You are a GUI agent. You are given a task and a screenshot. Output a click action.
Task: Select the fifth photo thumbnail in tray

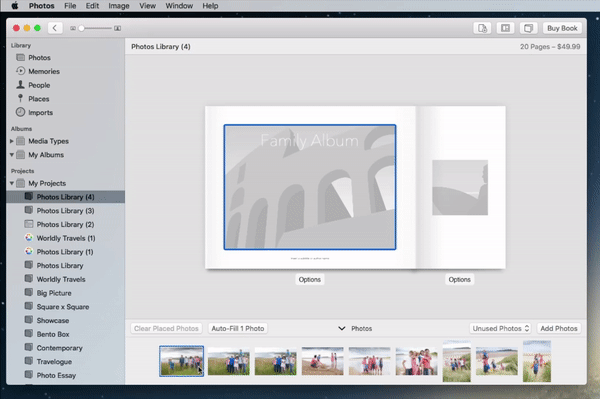[x=370, y=361]
